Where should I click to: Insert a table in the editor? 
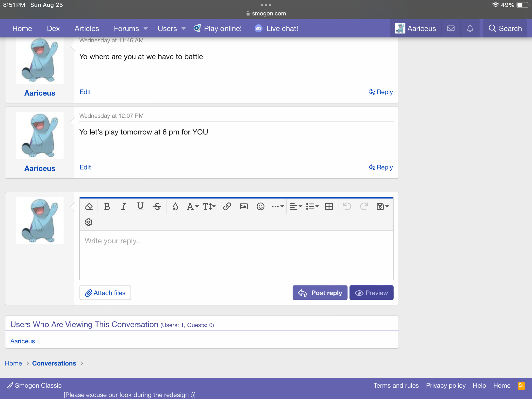[329, 206]
